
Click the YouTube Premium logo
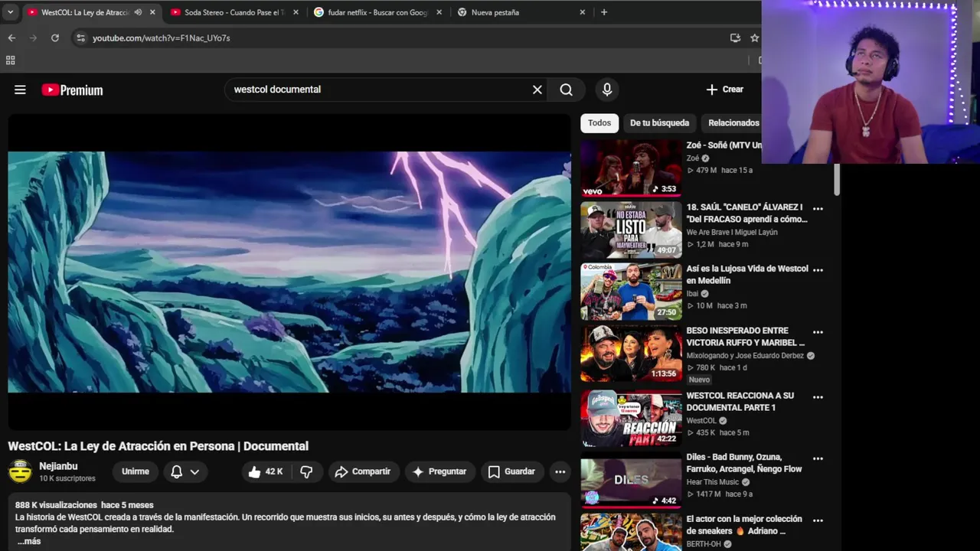pos(72,90)
